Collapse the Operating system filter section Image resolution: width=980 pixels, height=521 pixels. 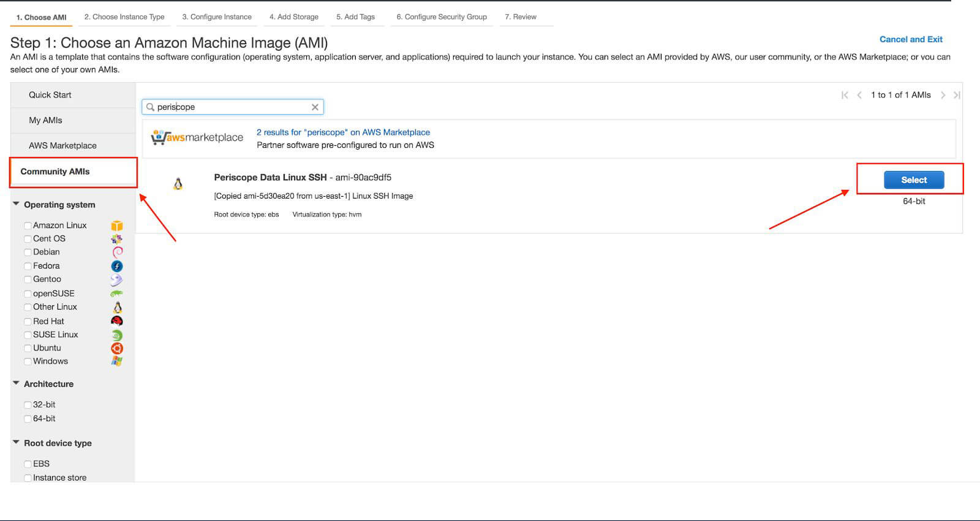click(17, 204)
